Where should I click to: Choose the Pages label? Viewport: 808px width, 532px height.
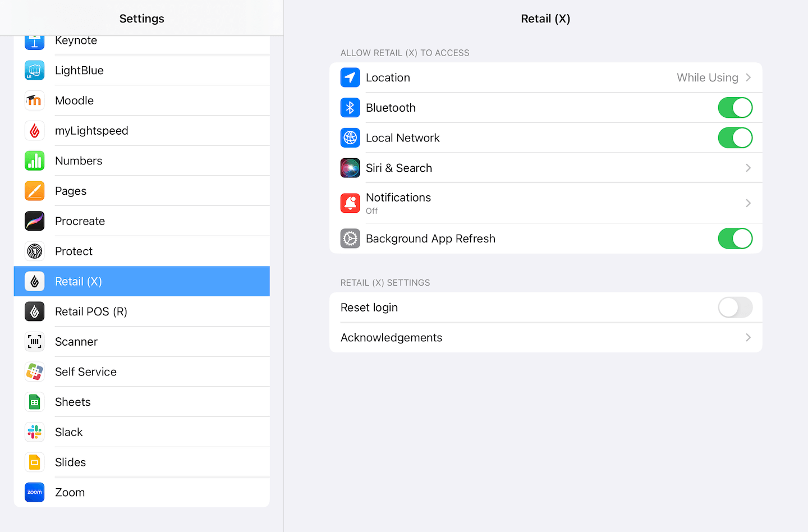point(71,191)
